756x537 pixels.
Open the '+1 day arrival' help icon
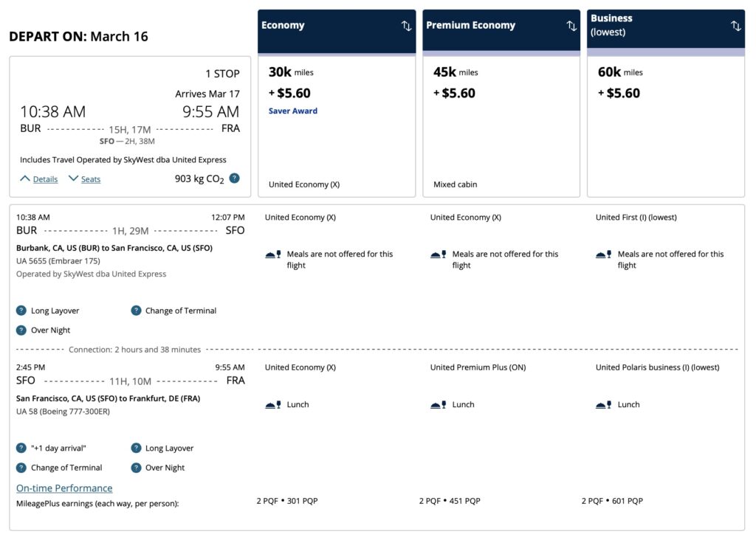[x=20, y=448]
